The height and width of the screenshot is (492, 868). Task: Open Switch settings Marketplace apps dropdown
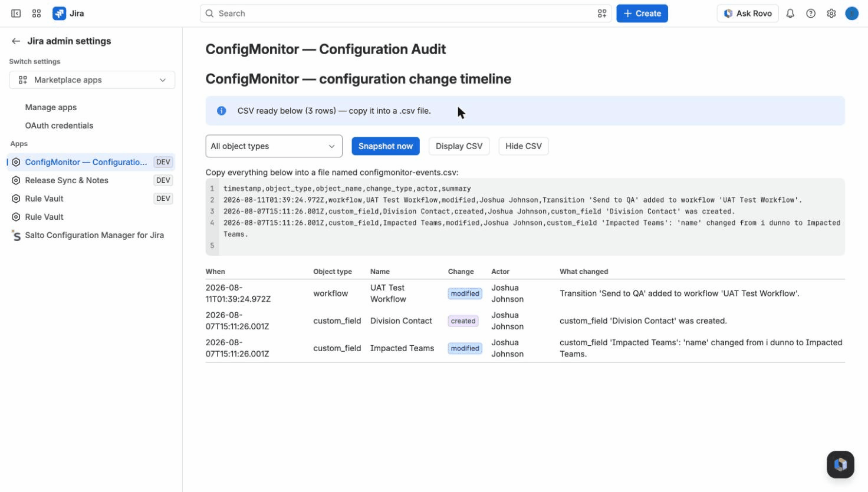(x=92, y=80)
